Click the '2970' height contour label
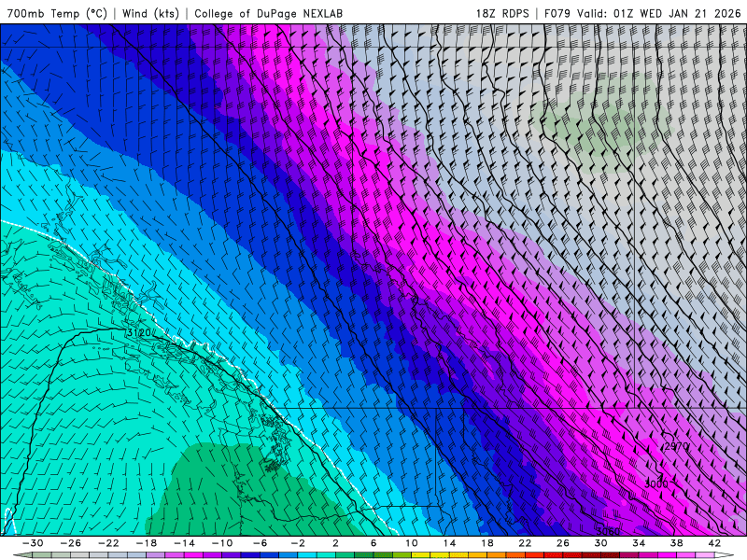747x560 pixels. [676, 446]
